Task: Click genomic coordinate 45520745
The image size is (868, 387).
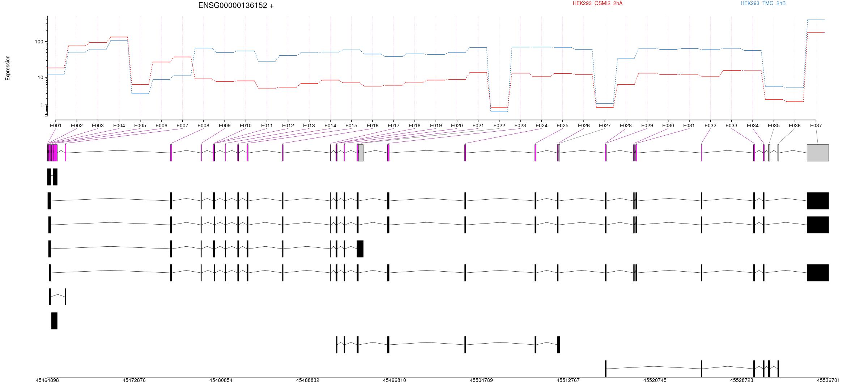Action: pyautogui.click(x=655, y=380)
